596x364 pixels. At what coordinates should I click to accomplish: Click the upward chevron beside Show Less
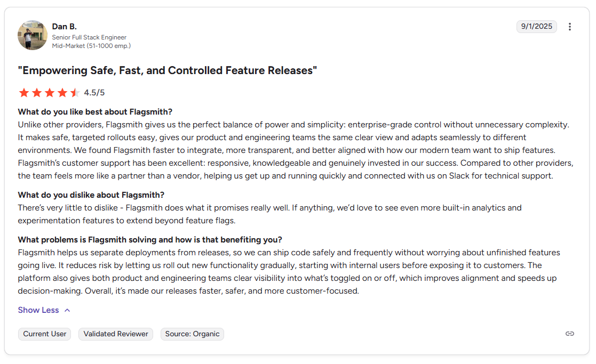(x=67, y=310)
